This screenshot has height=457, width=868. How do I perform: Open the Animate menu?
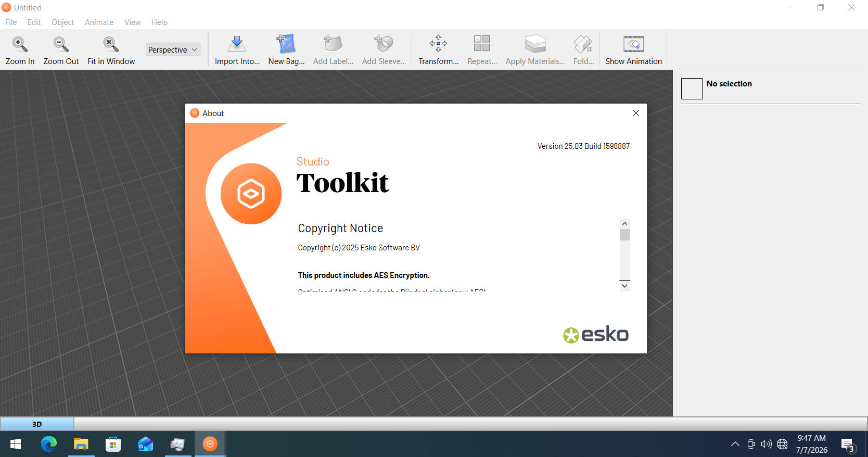99,22
